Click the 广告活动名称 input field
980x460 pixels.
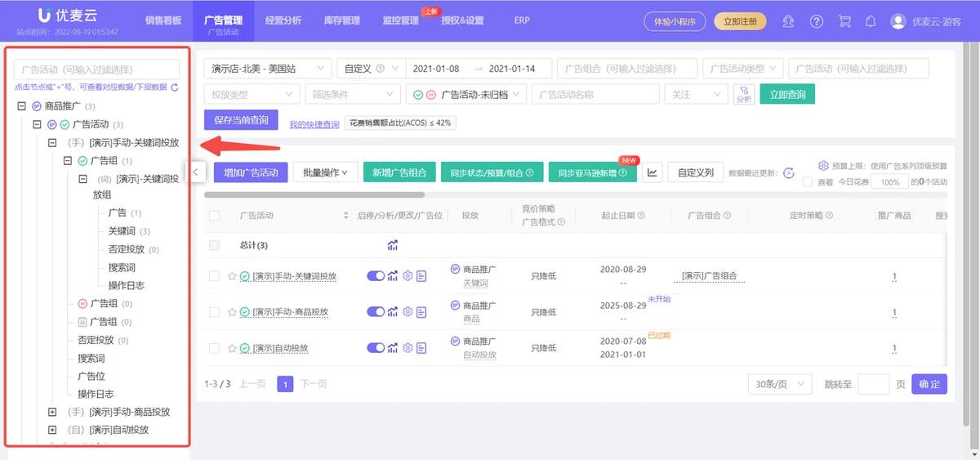click(x=595, y=94)
